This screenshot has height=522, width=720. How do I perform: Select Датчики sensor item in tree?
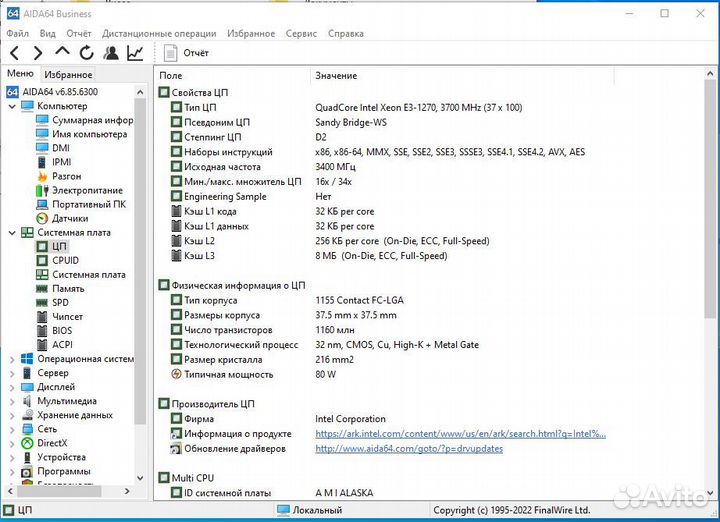(70, 218)
